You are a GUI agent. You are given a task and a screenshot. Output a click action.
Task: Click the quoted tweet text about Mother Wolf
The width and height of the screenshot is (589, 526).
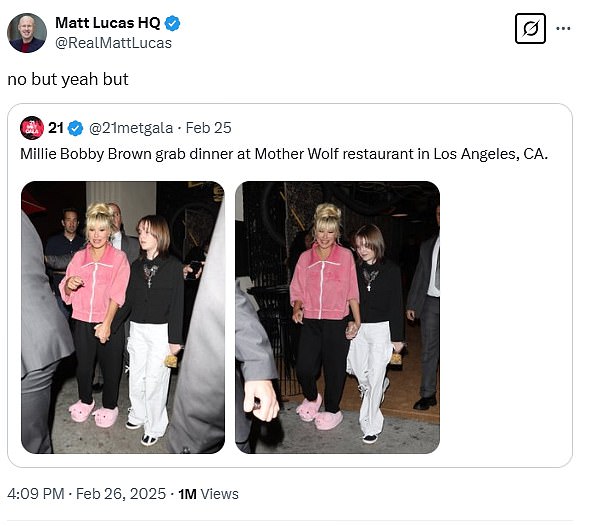coord(284,154)
